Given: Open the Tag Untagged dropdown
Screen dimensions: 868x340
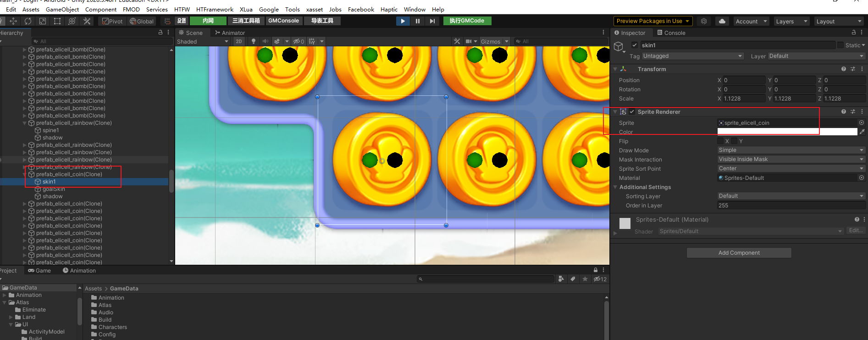Looking at the screenshot, I should click(x=693, y=56).
